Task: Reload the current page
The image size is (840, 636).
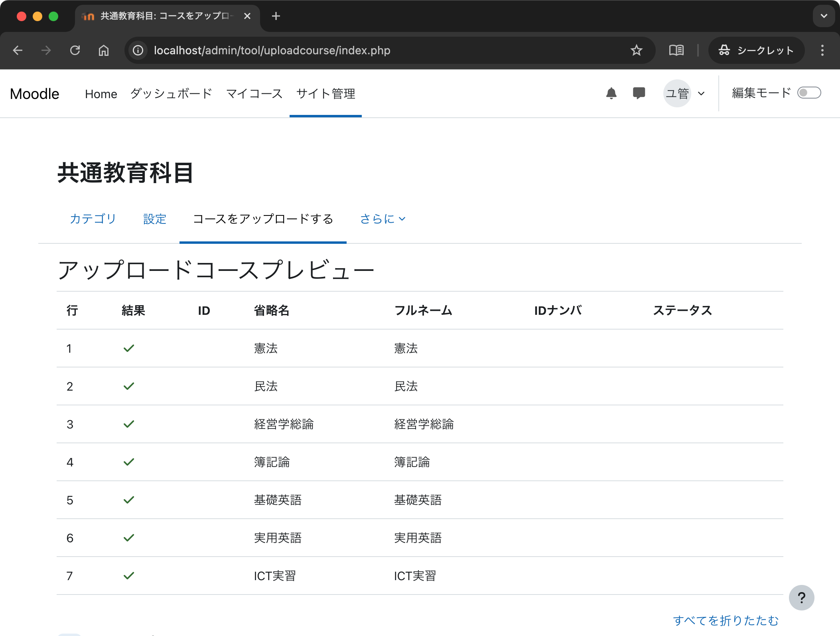Action: click(x=75, y=50)
